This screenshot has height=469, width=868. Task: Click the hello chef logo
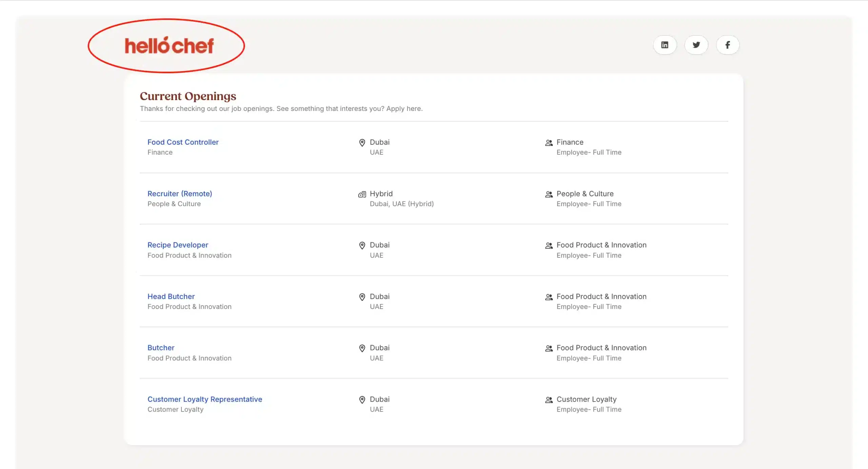click(x=169, y=46)
